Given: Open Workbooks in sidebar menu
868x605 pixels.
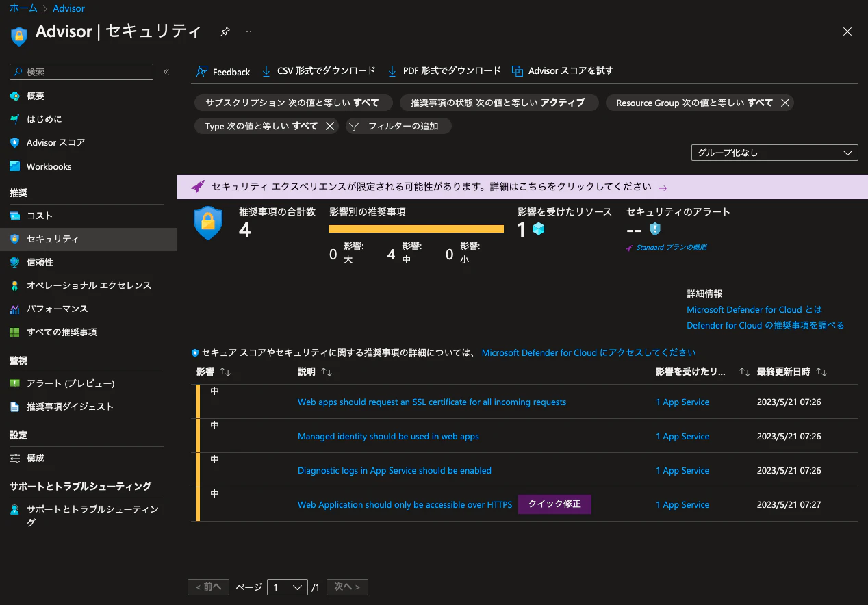Looking at the screenshot, I should (x=88, y=166).
